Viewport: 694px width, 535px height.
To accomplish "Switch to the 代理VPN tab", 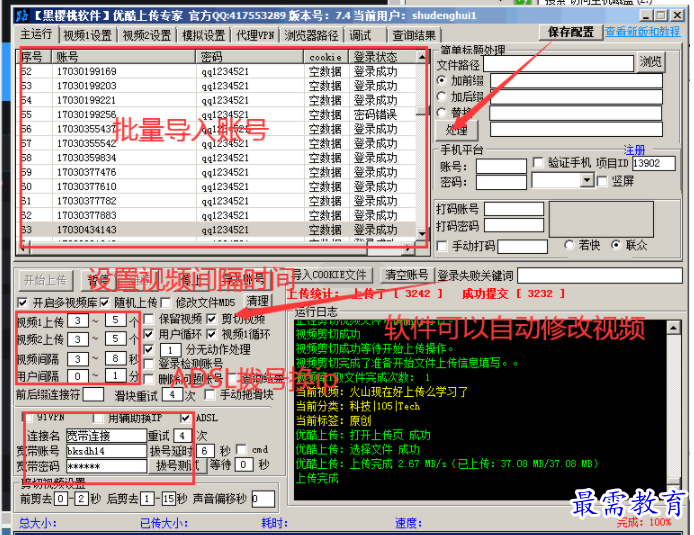I will (x=255, y=35).
